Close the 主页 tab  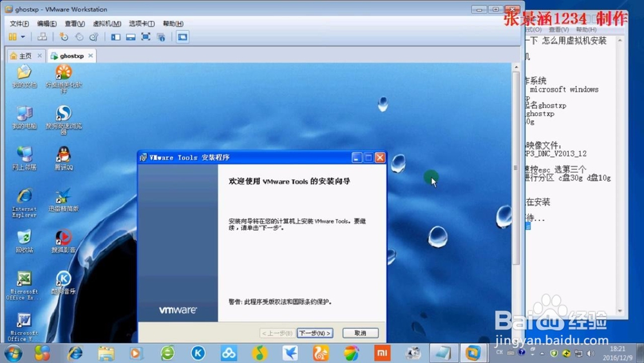39,55
